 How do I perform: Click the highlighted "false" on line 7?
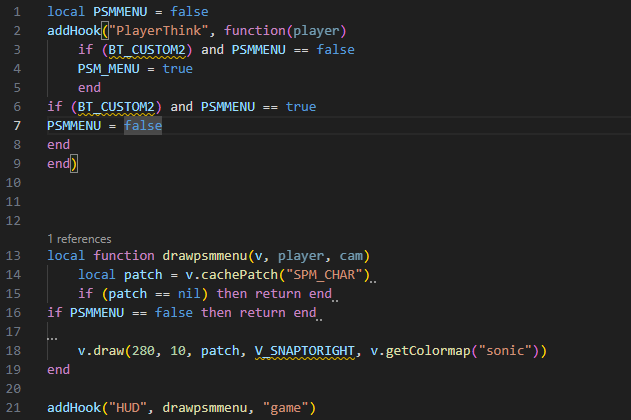[x=143, y=126]
